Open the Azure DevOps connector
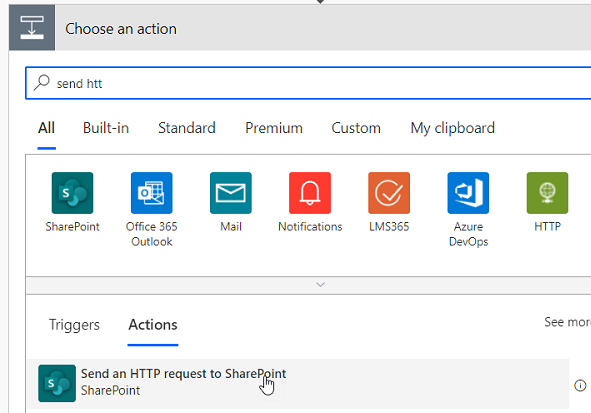Screen dimensions: 591x413 click(x=468, y=193)
